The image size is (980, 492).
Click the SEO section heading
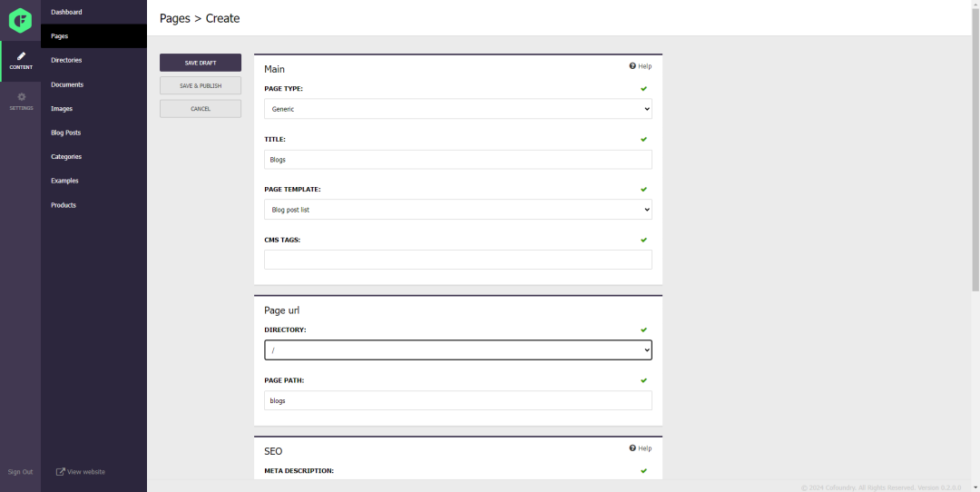[273, 451]
